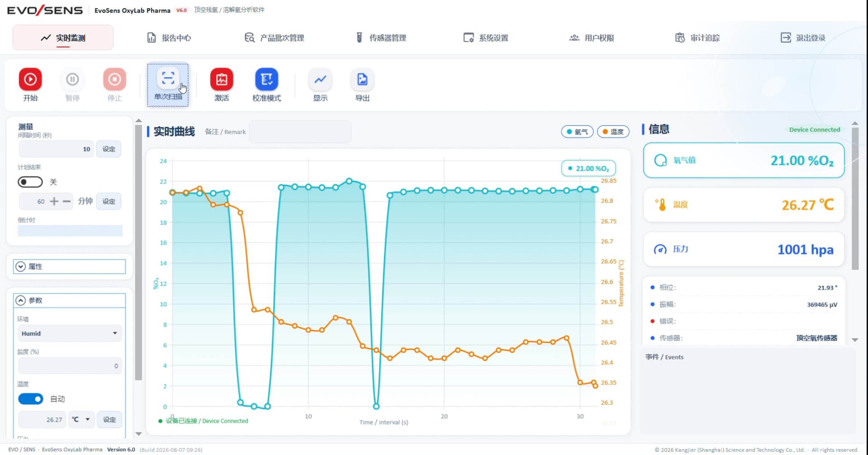Click the left panel scroll-down arrow
The image size is (868, 455).
click(x=139, y=434)
